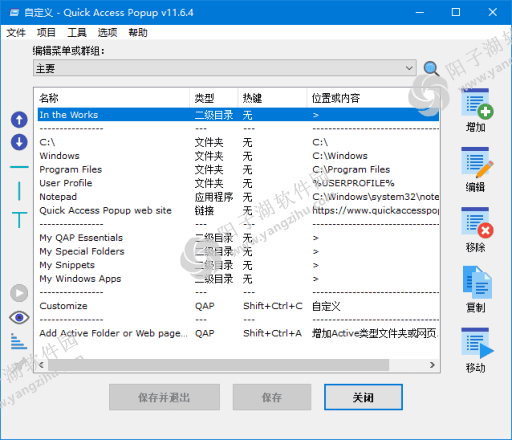The height and width of the screenshot is (440, 512).
Task: Open the 帮助 menu
Action: (138, 33)
